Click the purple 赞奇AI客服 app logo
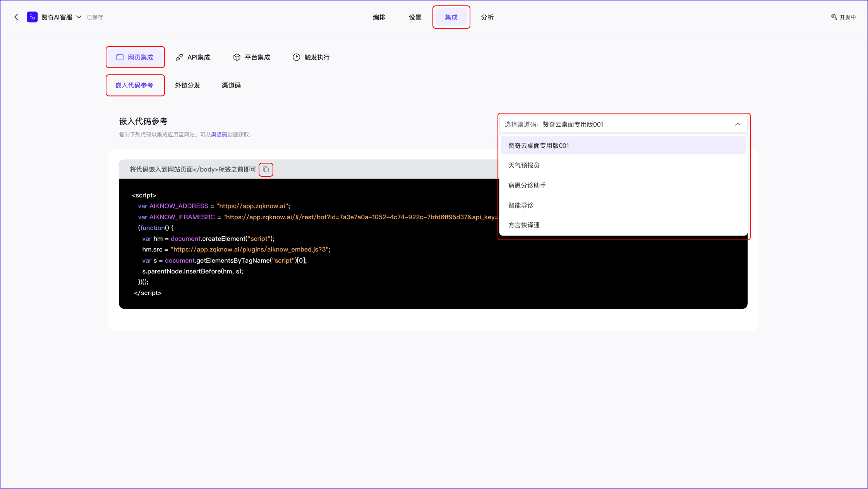 pos(32,17)
